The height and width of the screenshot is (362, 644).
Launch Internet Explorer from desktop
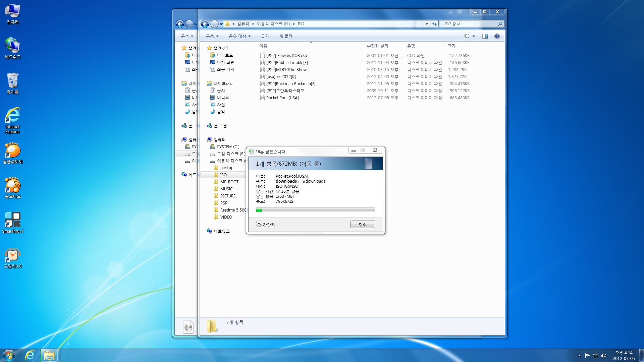[13, 120]
